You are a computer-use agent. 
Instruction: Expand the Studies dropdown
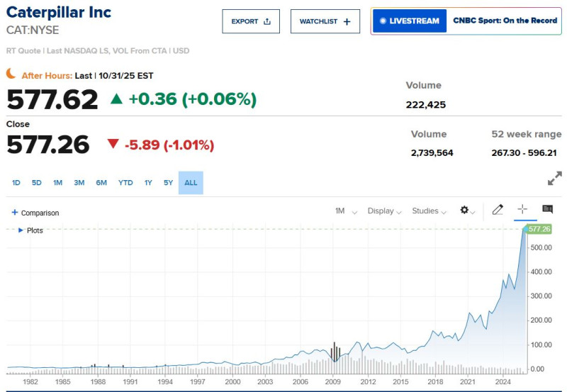(430, 211)
